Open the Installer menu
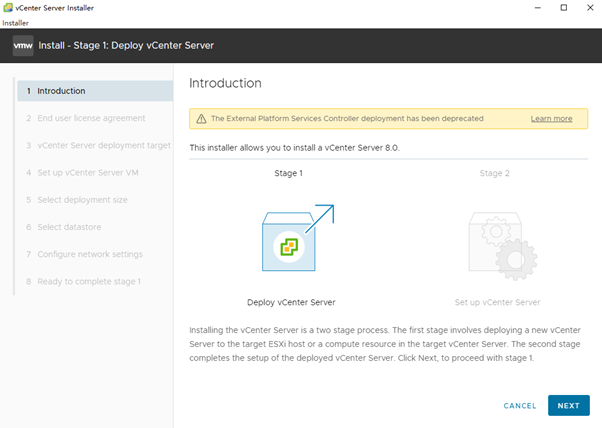This screenshot has width=602, height=428. tap(15, 23)
